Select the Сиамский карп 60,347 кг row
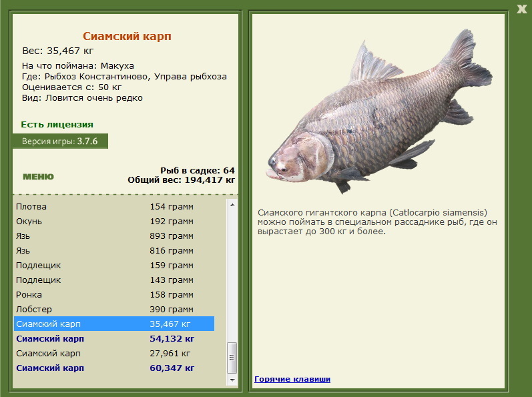Image resolution: width=532 pixels, height=397 pixels. click(x=114, y=368)
